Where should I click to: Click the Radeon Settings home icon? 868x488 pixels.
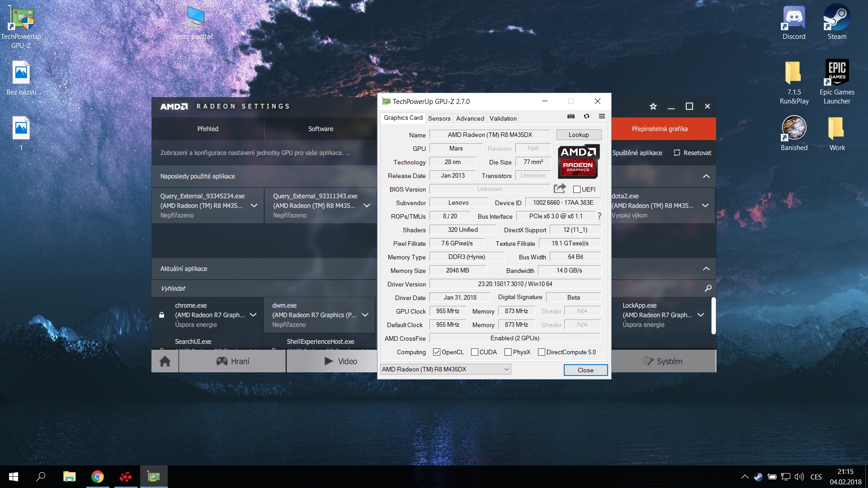click(165, 361)
